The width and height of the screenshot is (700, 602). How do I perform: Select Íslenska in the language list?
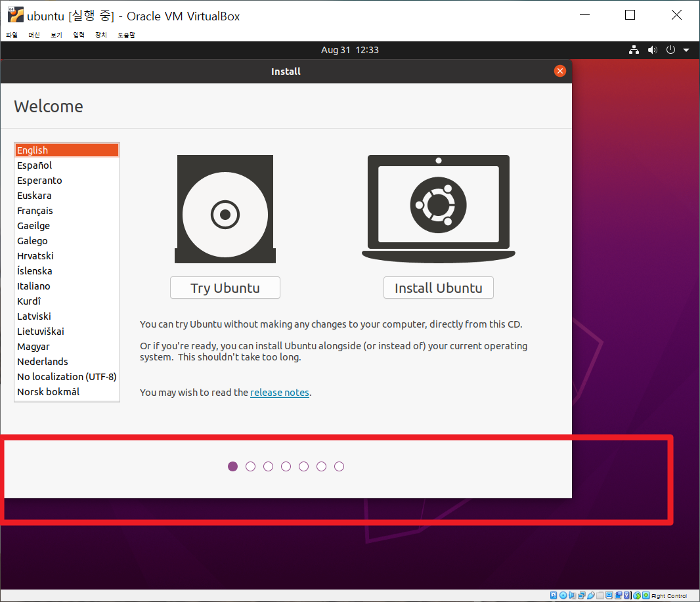[67, 271]
